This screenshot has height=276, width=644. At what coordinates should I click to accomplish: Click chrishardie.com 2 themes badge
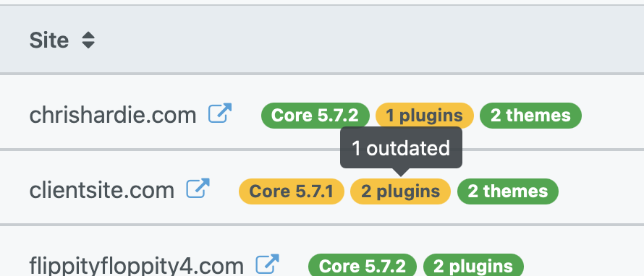530,115
